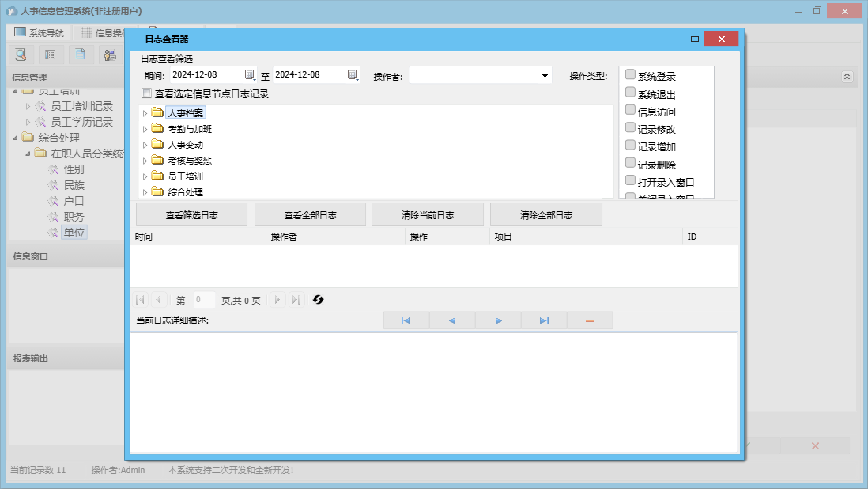Click the start date field 2024-12-08
The height and width of the screenshot is (489, 868).
207,74
